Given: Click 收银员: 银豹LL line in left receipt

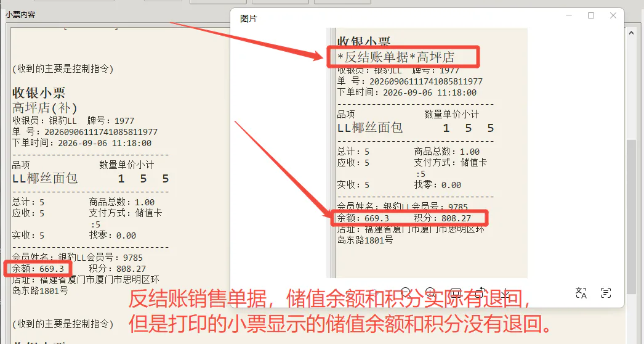Looking at the screenshot, I should pyautogui.click(x=73, y=121).
